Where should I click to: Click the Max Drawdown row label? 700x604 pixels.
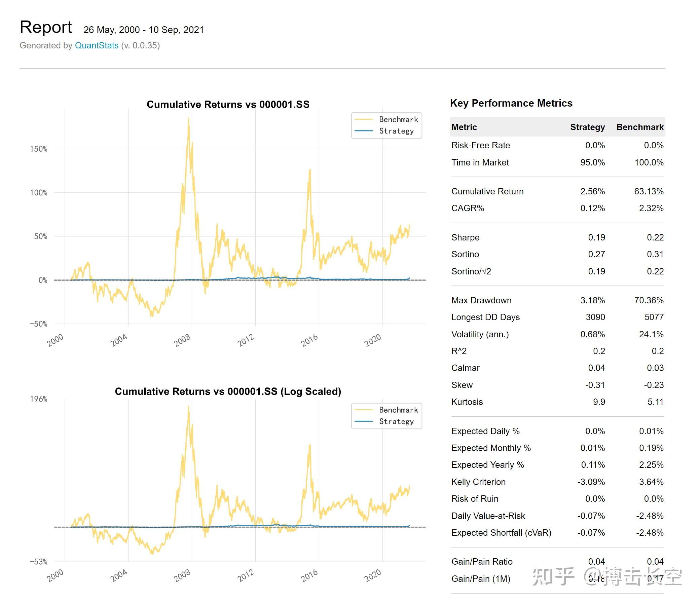pos(481,300)
